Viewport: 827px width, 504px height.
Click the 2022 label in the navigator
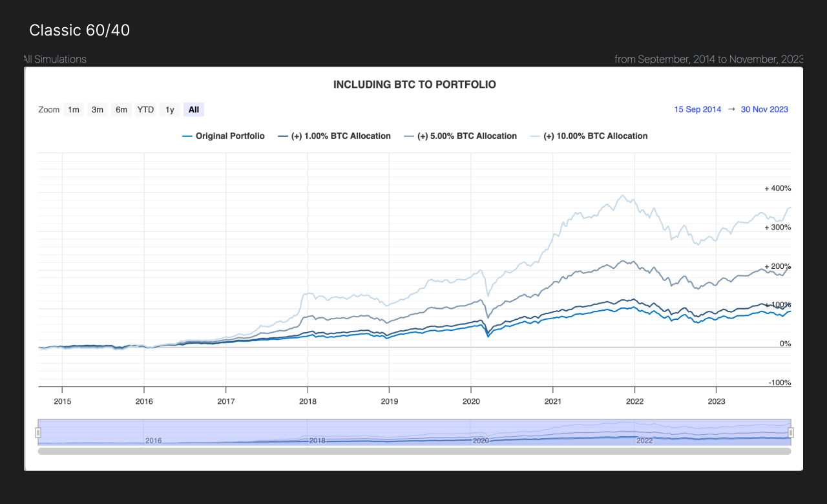[644, 441]
